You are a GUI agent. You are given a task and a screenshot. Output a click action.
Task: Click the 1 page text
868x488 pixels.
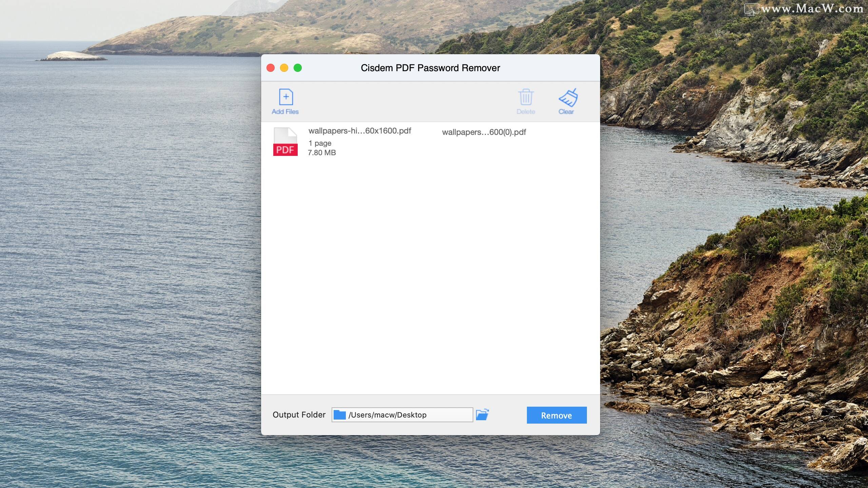pos(320,143)
